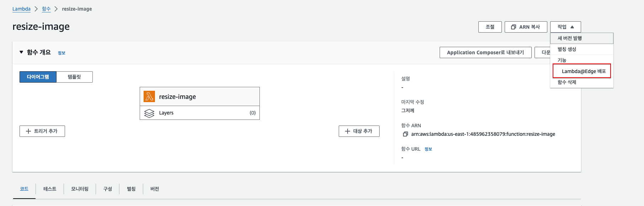
Task: Click copy icon next to function ARN
Action: click(405, 134)
